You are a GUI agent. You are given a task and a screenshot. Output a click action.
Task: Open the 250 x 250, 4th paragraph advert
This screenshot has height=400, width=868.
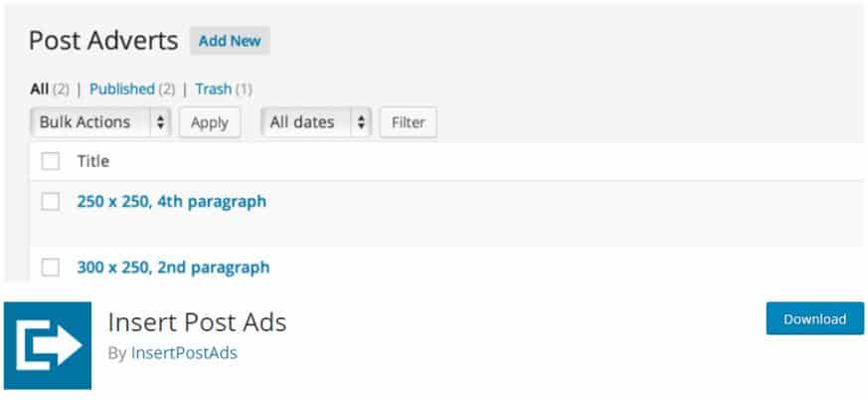coord(171,201)
